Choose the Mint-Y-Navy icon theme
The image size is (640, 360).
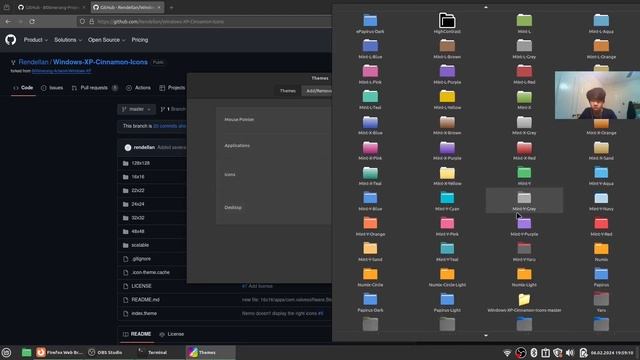[601, 200]
